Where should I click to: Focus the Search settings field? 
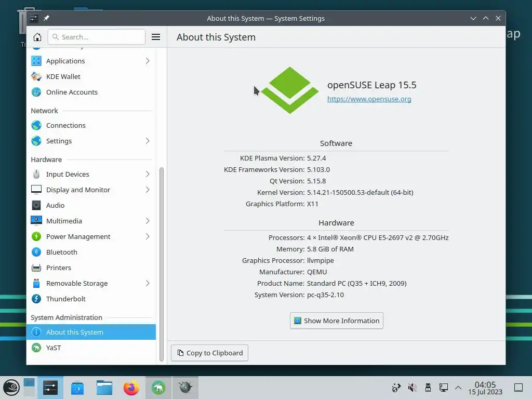pos(97,37)
